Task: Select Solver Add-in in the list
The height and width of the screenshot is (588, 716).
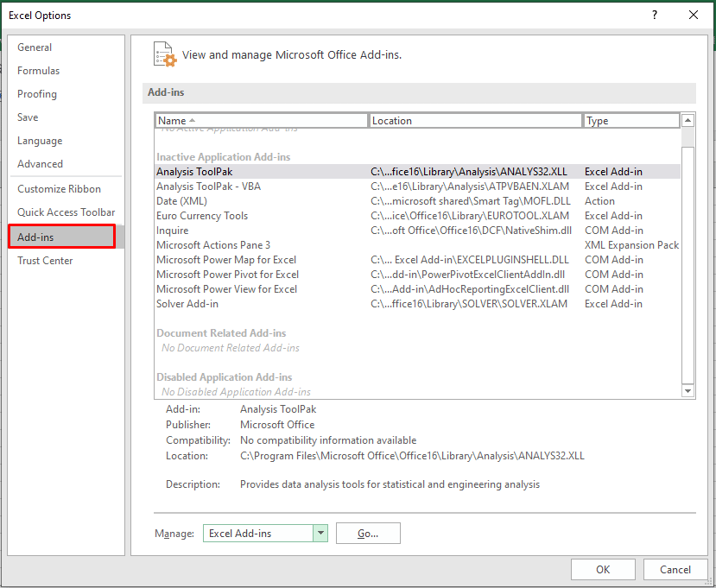Action: 187,304
